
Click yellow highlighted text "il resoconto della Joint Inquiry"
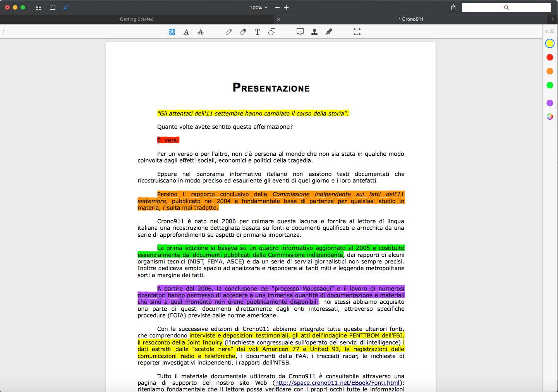tap(180, 342)
